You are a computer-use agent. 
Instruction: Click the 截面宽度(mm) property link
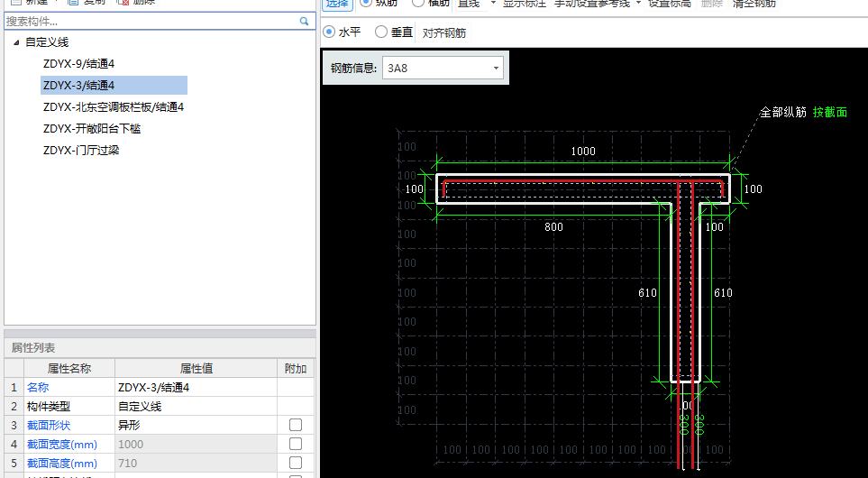(62, 445)
